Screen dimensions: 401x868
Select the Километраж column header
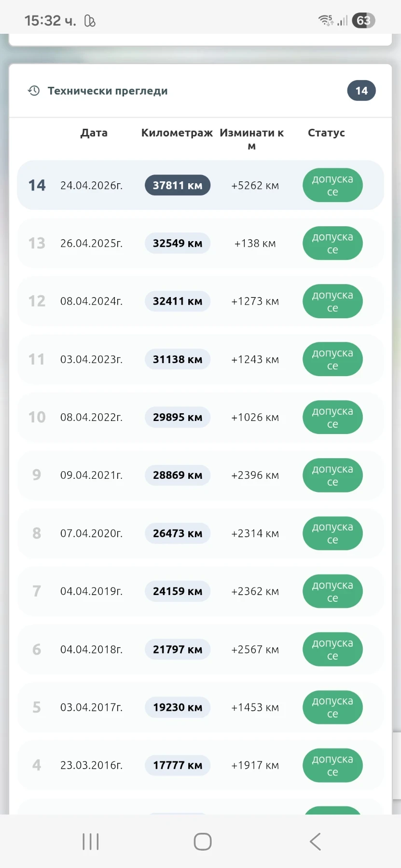pos(177,133)
